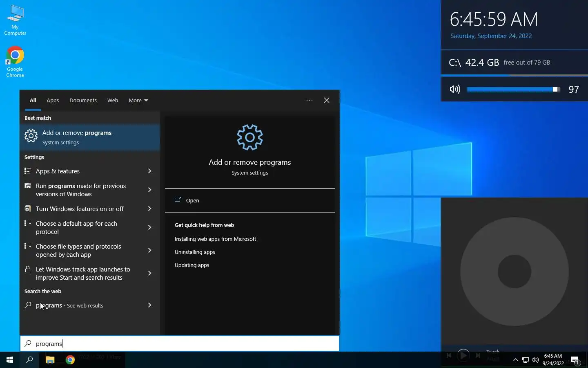
Task: Open the search options ellipsis menu
Action: click(310, 100)
